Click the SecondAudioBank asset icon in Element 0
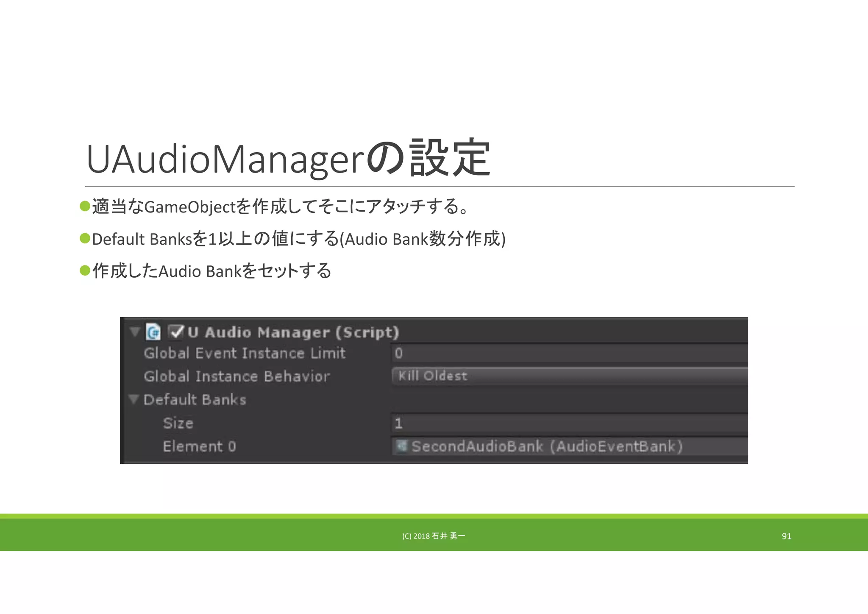Viewport: 868px width, 614px height. click(x=401, y=446)
